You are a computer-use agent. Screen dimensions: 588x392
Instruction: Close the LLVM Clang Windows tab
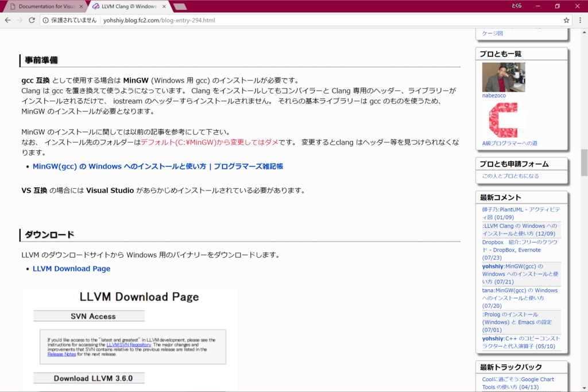tap(164, 6)
